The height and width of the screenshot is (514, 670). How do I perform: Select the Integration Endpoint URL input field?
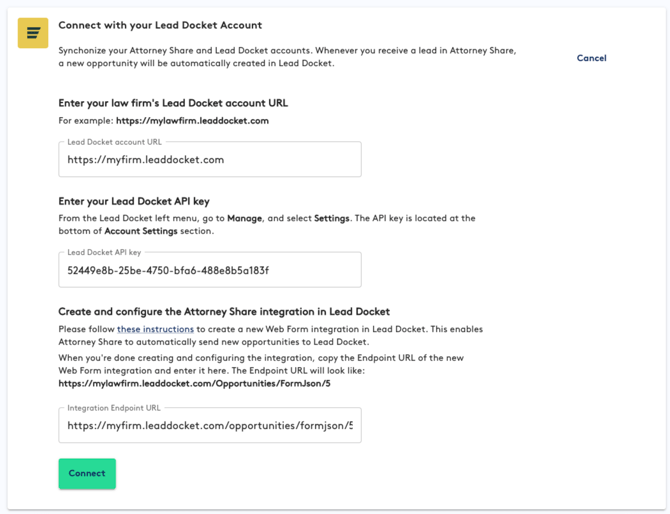click(210, 425)
